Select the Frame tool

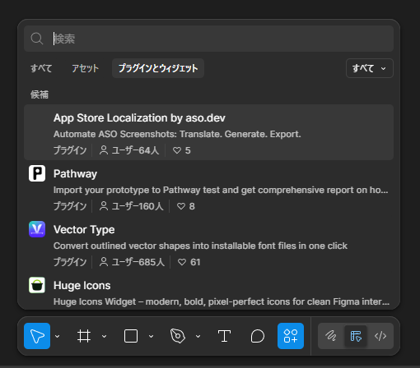(x=84, y=336)
